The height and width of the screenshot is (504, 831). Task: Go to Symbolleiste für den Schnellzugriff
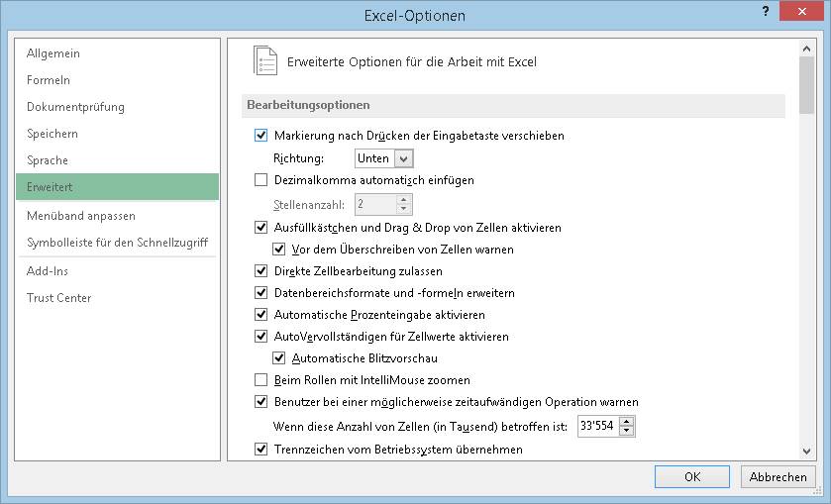coord(117,243)
